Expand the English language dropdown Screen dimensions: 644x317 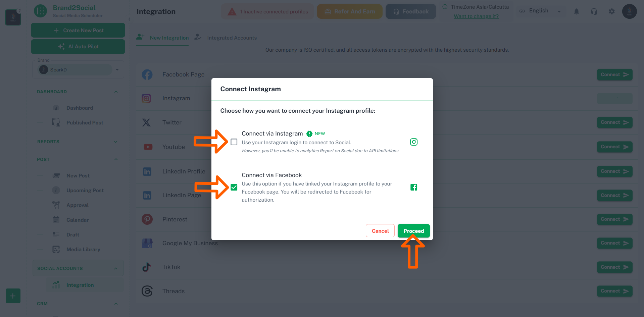click(559, 11)
